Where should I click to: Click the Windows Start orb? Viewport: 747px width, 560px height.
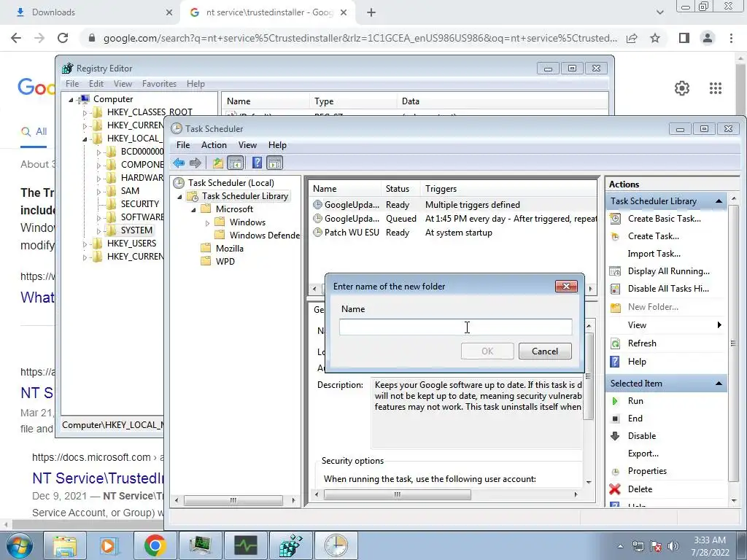coord(19,545)
